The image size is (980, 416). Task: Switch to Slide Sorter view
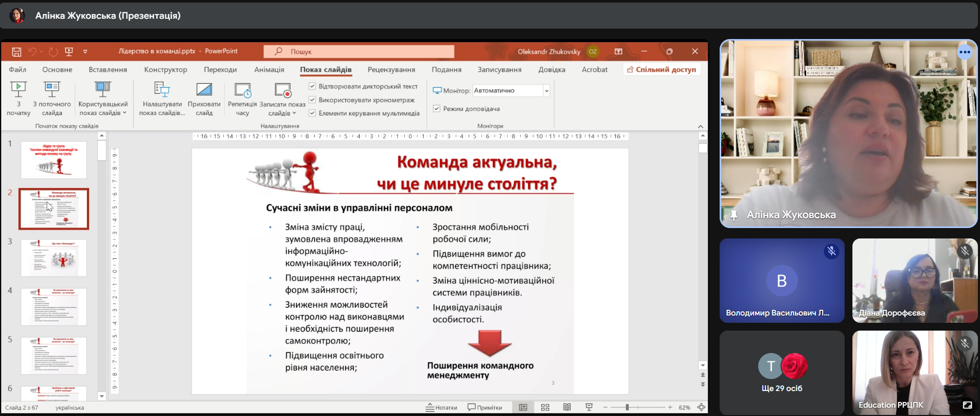point(545,407)
